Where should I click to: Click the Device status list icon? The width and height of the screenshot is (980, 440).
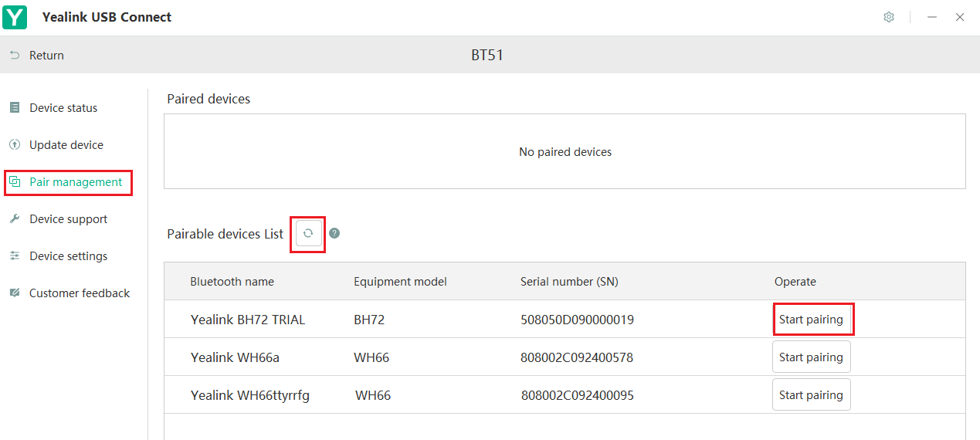pos(14,108)
